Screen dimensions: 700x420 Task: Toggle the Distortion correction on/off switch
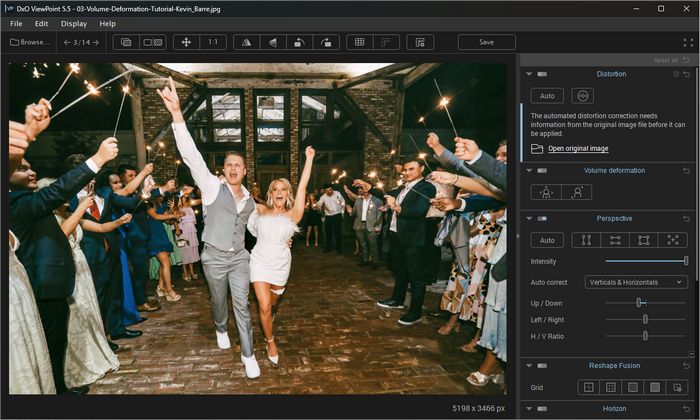click(541, 74)
